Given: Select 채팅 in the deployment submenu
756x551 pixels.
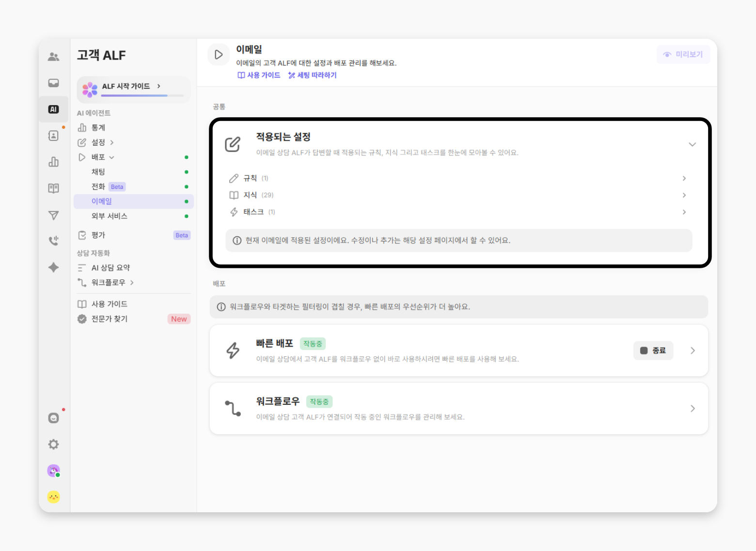Looking at the screenshot, I should pyautogui.click(x=98, y=172).
